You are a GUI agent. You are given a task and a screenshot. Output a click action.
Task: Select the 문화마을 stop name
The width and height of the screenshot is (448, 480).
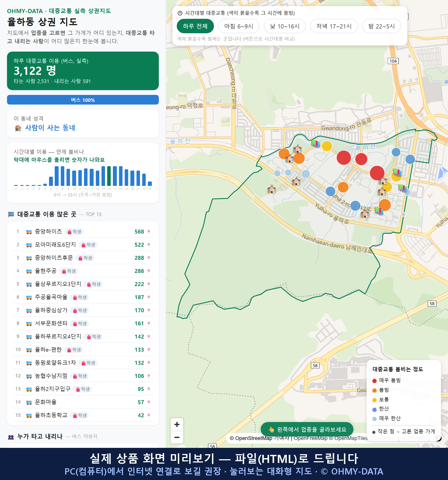pos(46,402)
